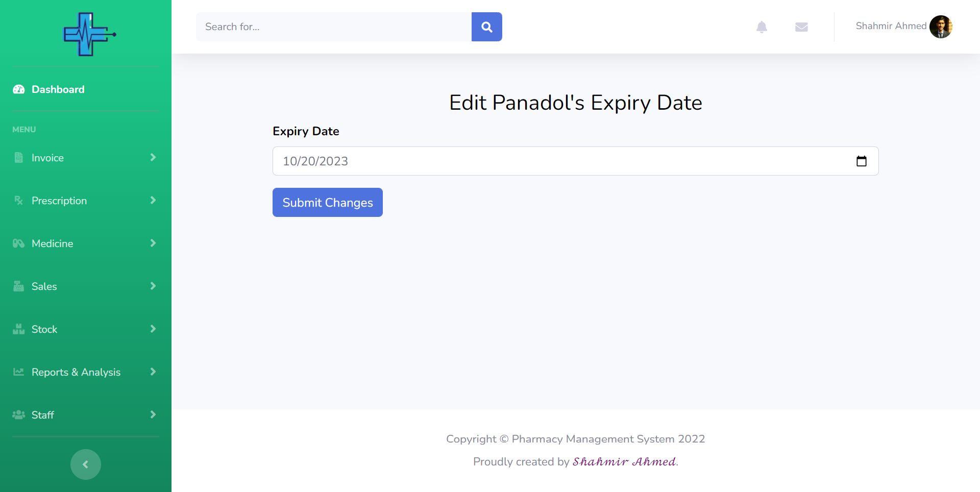The height and width of the screenshot is (492, 980).
Task: Expand the Prescription menu chevron
Action: pyautogui.click(x=153, y=201)
